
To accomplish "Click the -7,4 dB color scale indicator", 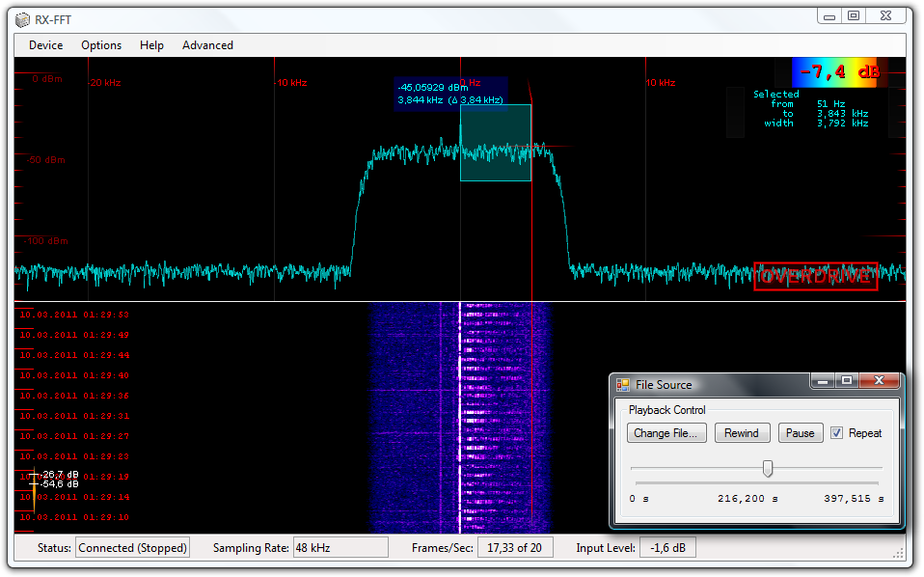I will tap(840, 72).
